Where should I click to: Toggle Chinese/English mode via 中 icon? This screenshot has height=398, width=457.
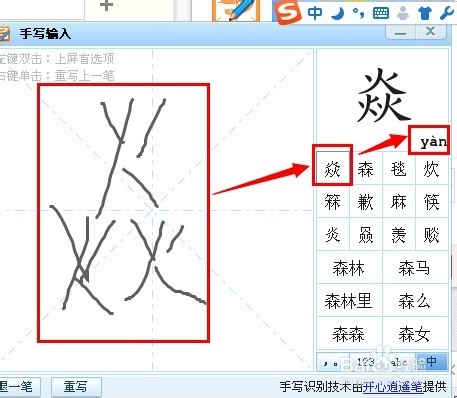click(315, 13)
